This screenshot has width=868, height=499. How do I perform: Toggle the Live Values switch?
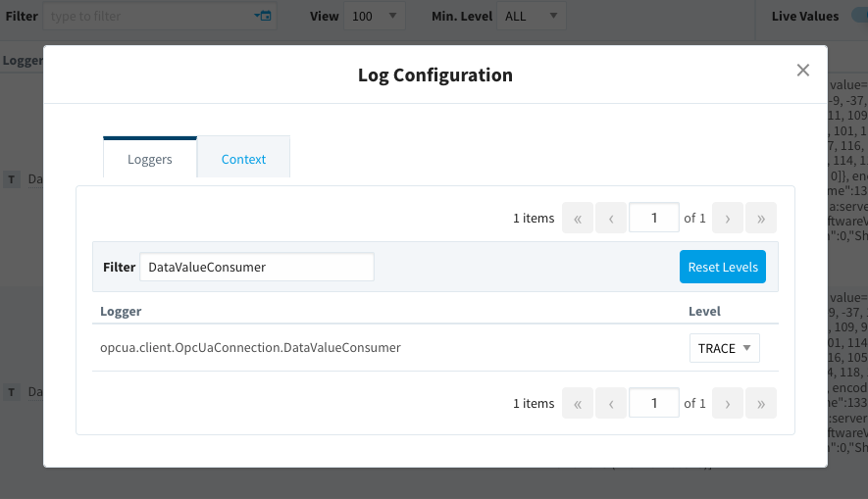click(857, 16)
